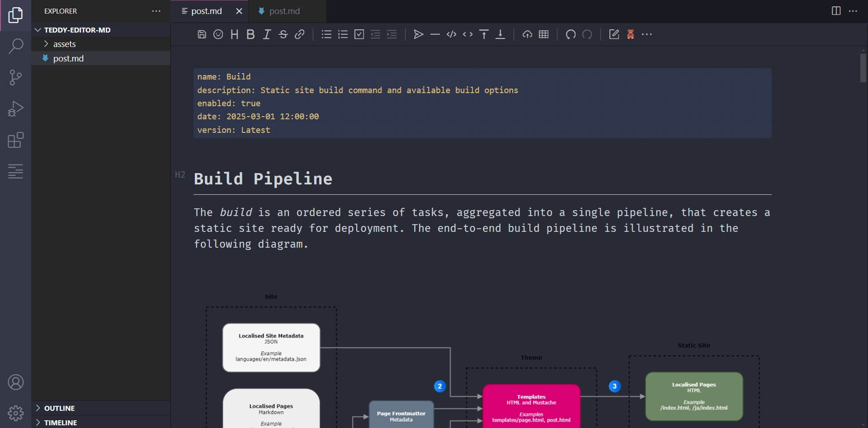The image size is (868, 428).
Task: Click the H2 heading level marker
Action: [180, 174]
